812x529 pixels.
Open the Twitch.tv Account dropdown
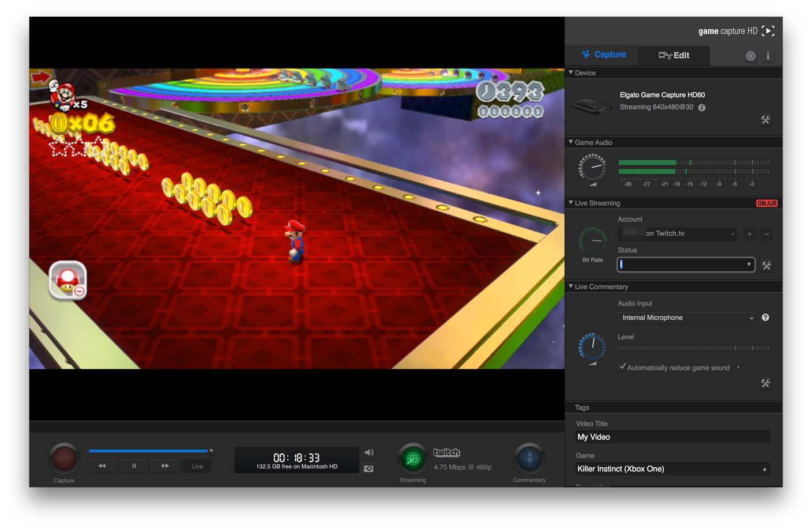point(677,234)
